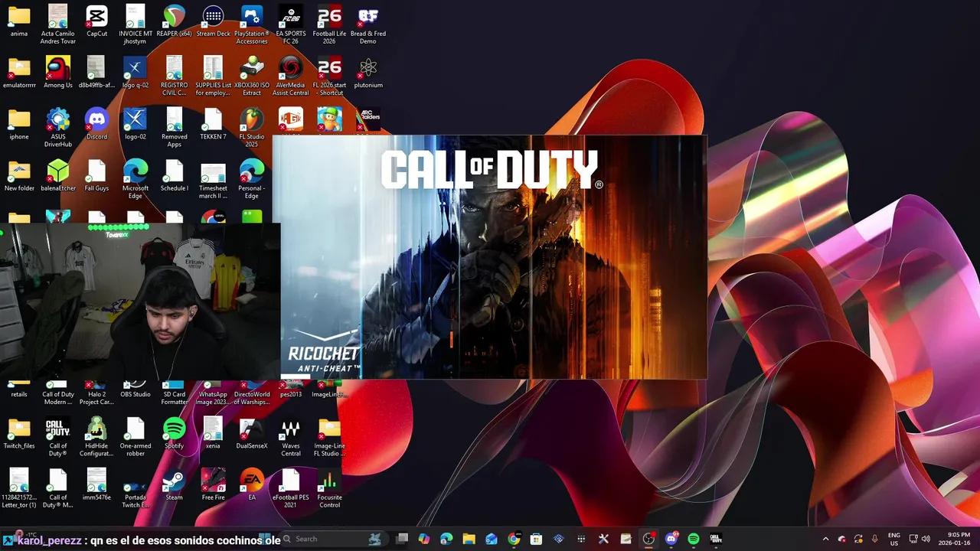Select the Image-Line FL Studio folder
Screen dimensions: 980x551
(329, 437)
